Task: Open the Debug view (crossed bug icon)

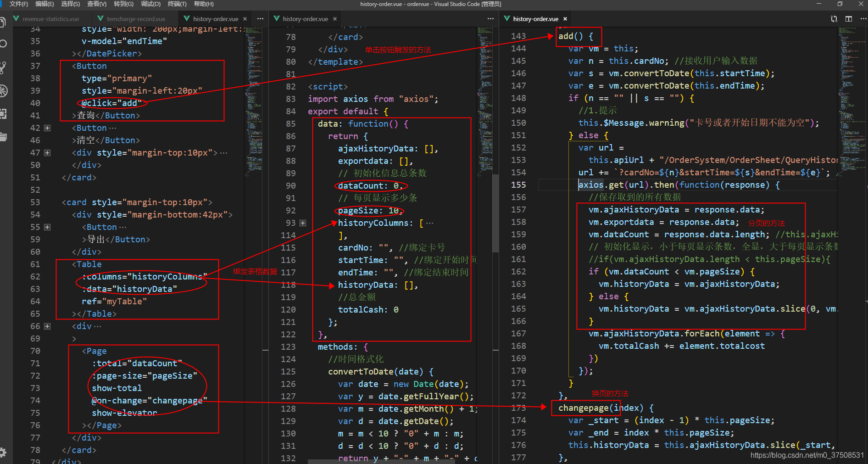Action: point(3,91)
